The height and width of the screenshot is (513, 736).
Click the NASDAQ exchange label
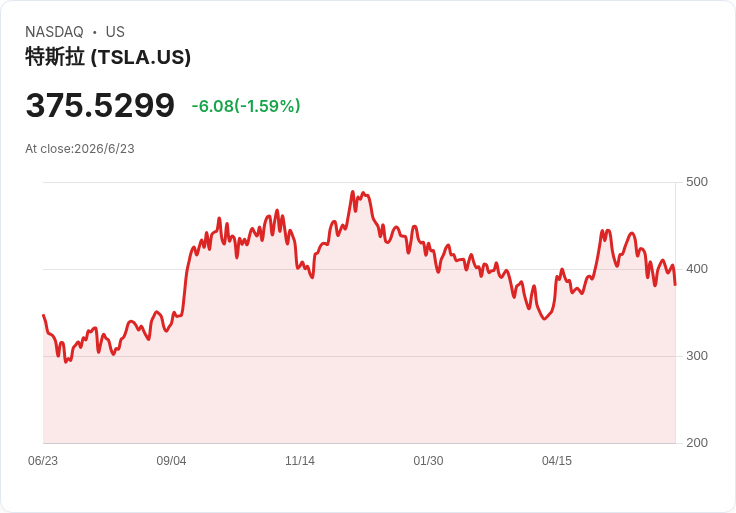point(54,32)
